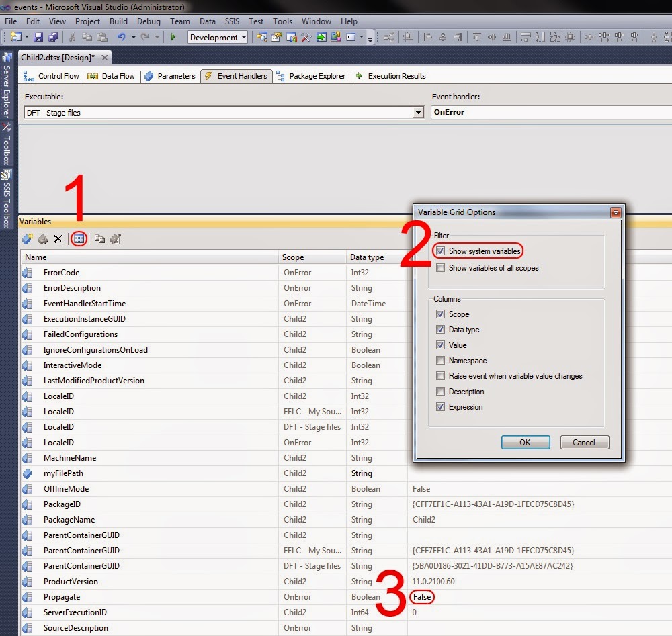The height and width of the screenshot is (636, 672).
Task: Expand the New Project dropdown arrow
Action: pos(27,37)
